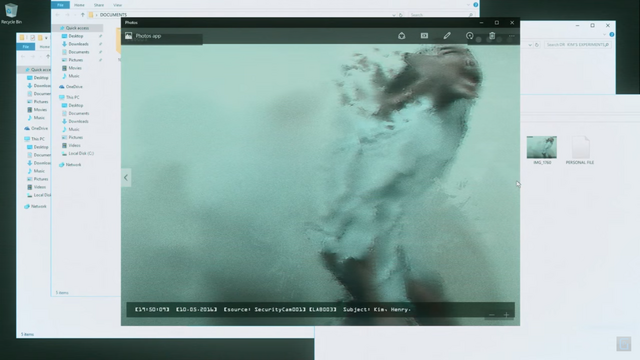Image resolution: width=640 pixels, height=360 pixels.
Task: Open Movies in leftmost Explorer sidebar
Action: [37, 109]
